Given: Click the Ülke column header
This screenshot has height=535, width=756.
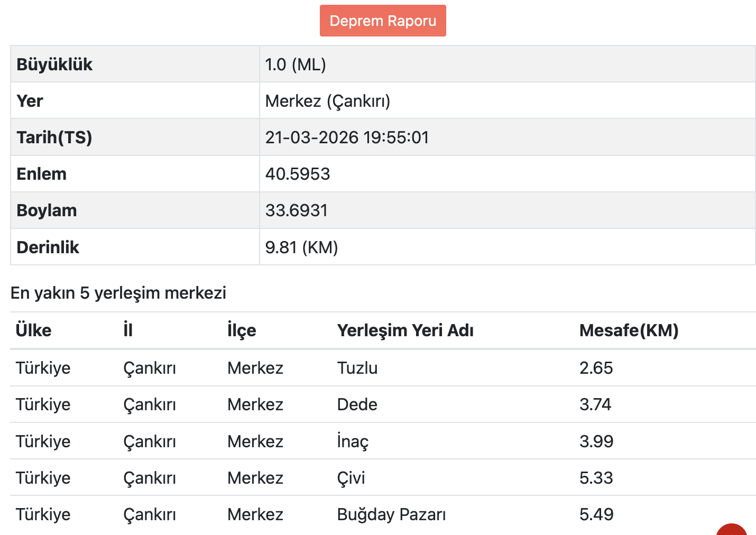Looking at the screenshot, I should [34, 330].
